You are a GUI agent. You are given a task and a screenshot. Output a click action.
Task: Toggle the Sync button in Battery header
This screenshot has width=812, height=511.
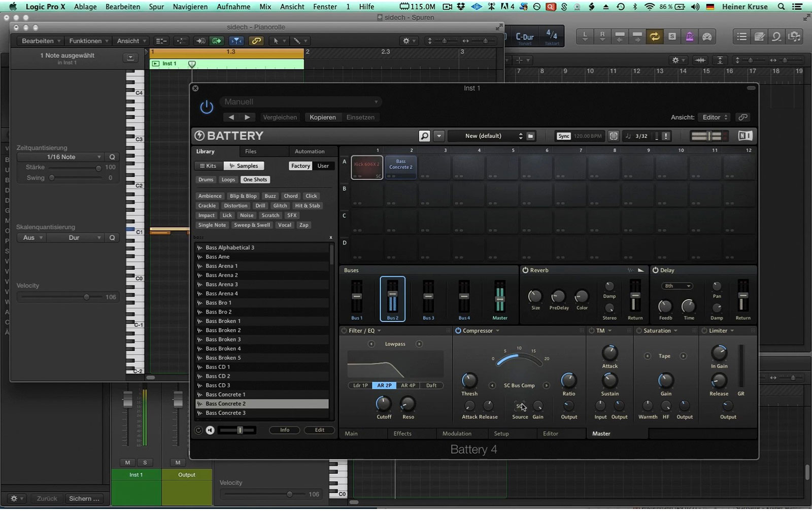point(563,136)
